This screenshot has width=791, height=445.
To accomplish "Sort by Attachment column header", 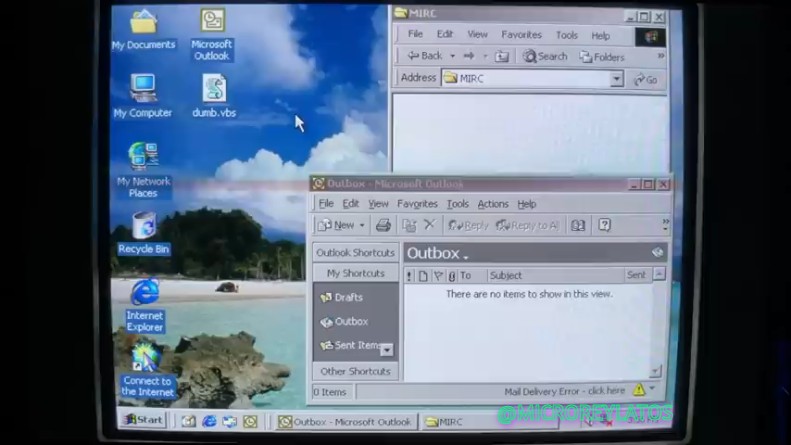I will (452, 275).
